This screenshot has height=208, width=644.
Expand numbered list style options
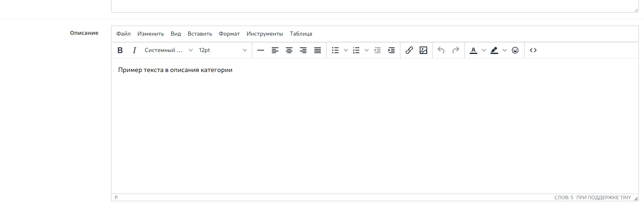coord(367,50)
